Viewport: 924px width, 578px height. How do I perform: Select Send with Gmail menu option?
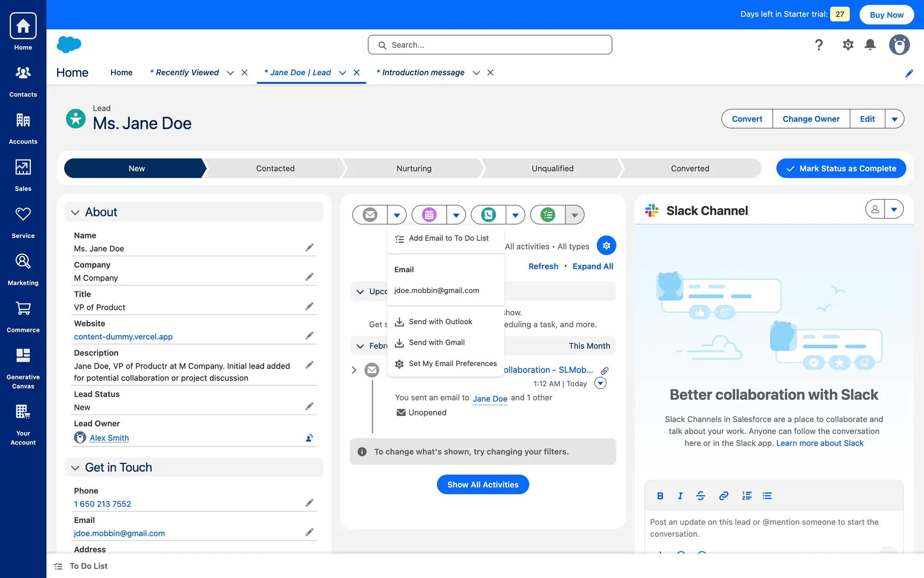tap(436, 342)
